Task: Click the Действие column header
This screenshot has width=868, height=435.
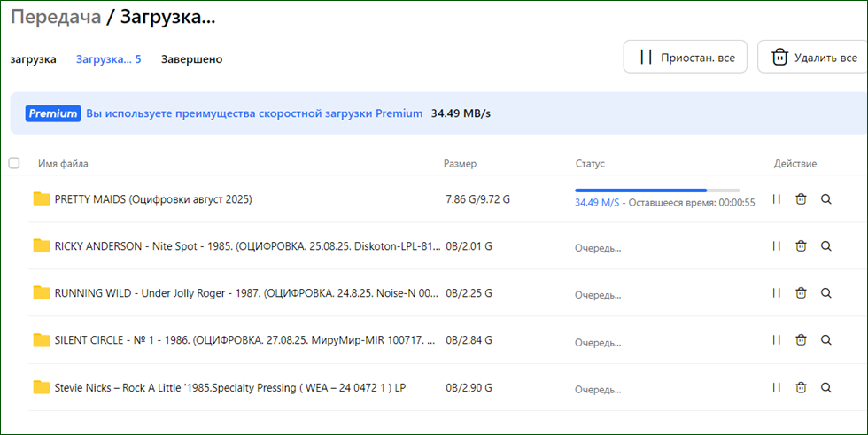Action: pyautogui.click(x=795, y=164)
